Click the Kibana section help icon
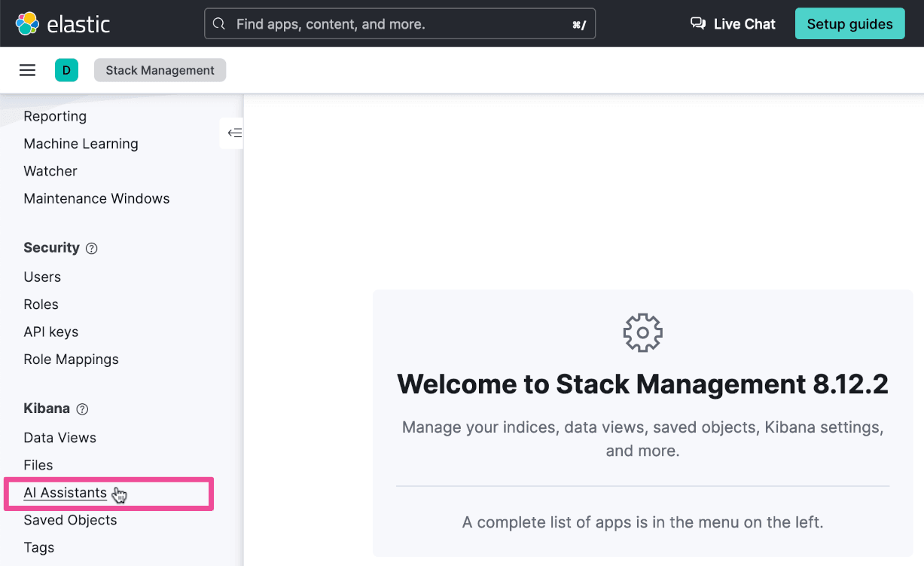 [x=83, y=409]
